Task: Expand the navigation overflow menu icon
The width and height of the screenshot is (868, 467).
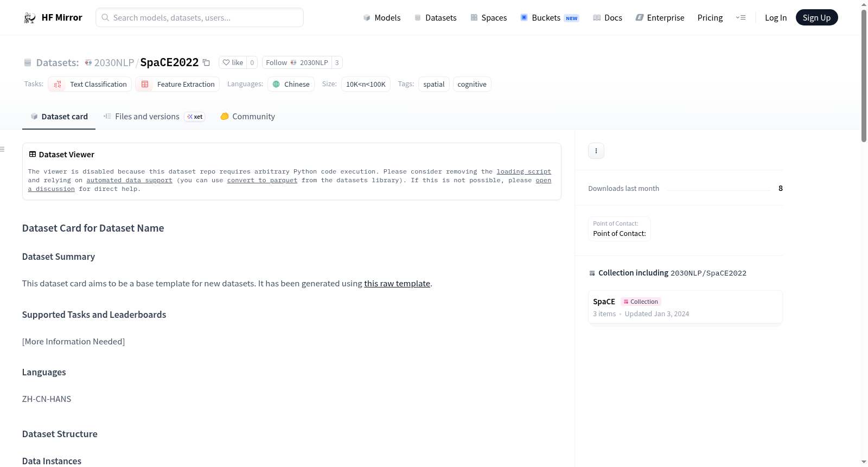Action: coord(741,17)
